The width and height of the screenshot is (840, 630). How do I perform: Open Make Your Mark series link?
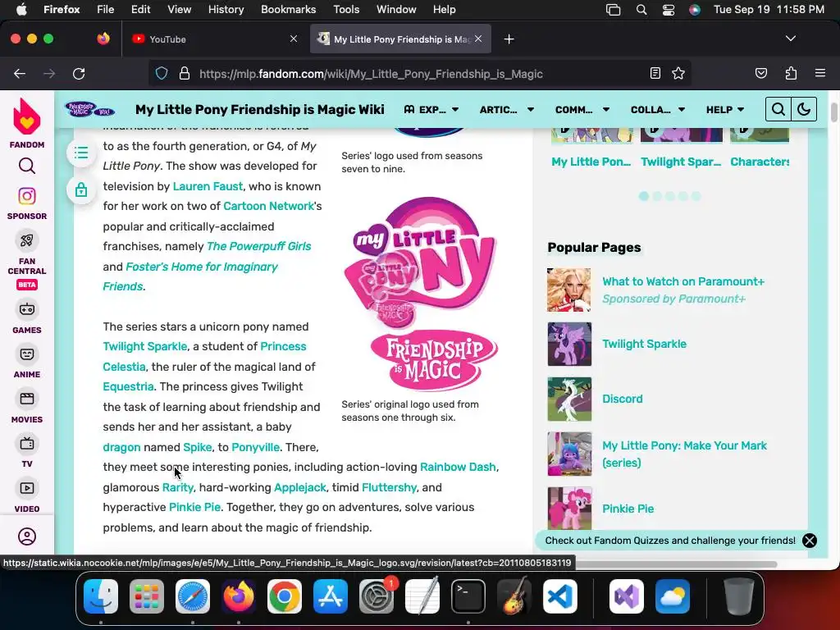coord(684,454)
